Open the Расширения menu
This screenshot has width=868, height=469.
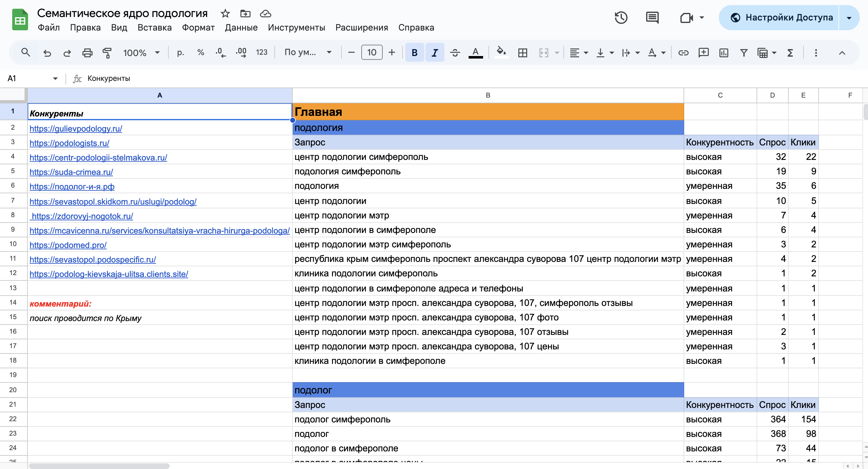coord(361,28)
